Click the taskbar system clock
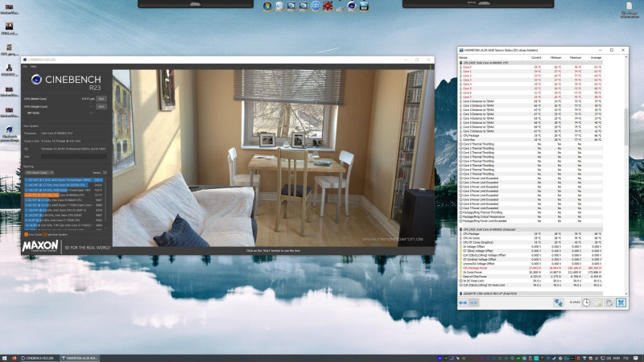The width and height of the screenshot is (644, 362). tap(625, 358)
